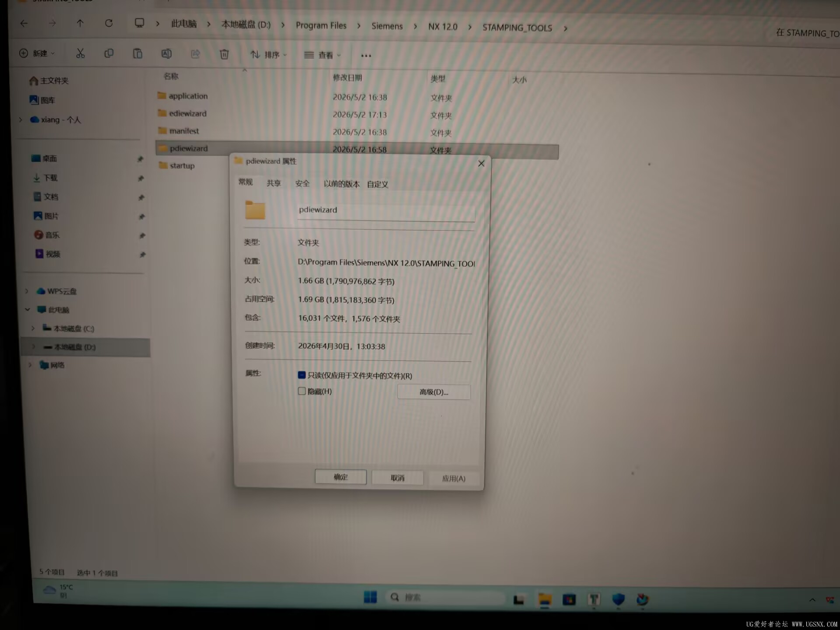Open 桌面 in quick access
Viewport: 840px width, 630px height.
(44, 158)
